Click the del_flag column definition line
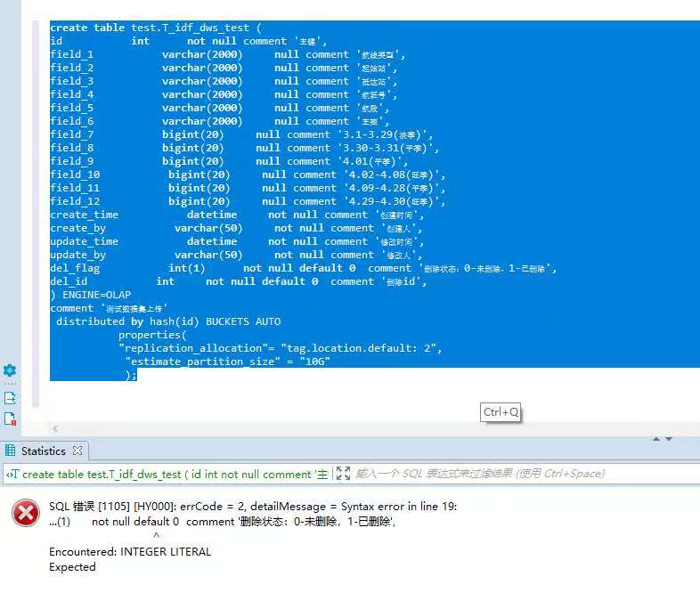 [303, 268]
